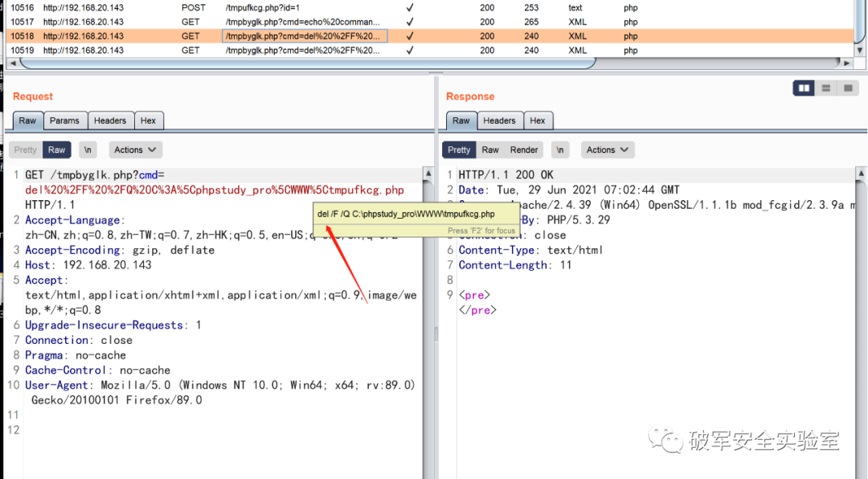
Task: Click check mark in row 10516
Action: [x=410, y=8]
